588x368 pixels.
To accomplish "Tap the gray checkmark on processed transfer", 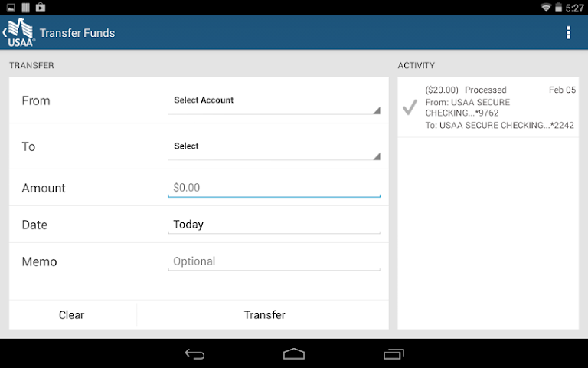I will click(x=410, y=107).
